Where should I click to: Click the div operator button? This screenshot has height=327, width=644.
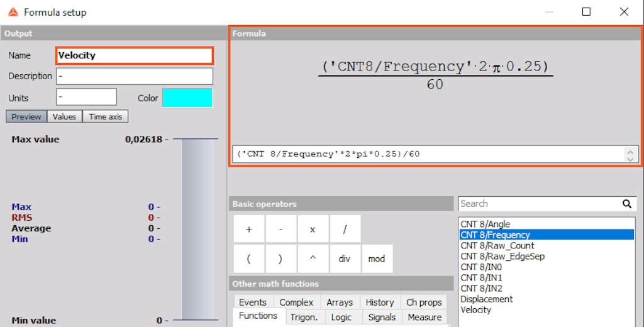345,259
